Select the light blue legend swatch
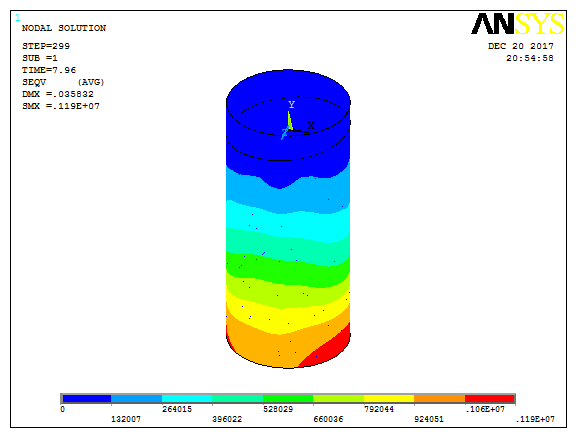584x438 pixels. (136, 399)
